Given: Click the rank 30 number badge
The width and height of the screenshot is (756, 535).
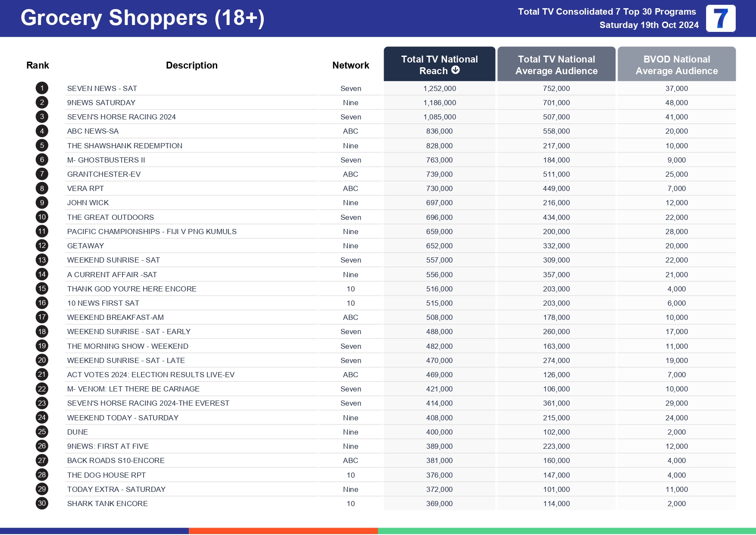Looking at the screenshot, I should point(42,504).
